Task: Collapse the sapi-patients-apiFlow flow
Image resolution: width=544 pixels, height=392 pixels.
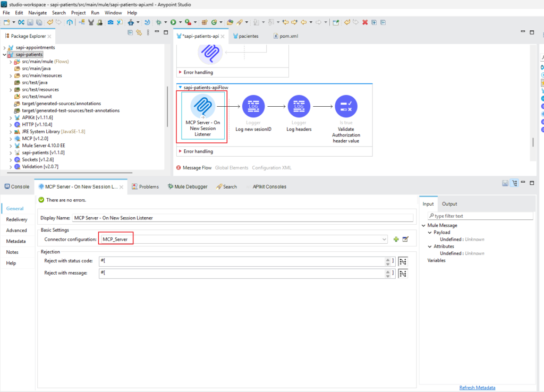Action: (180, 88)
